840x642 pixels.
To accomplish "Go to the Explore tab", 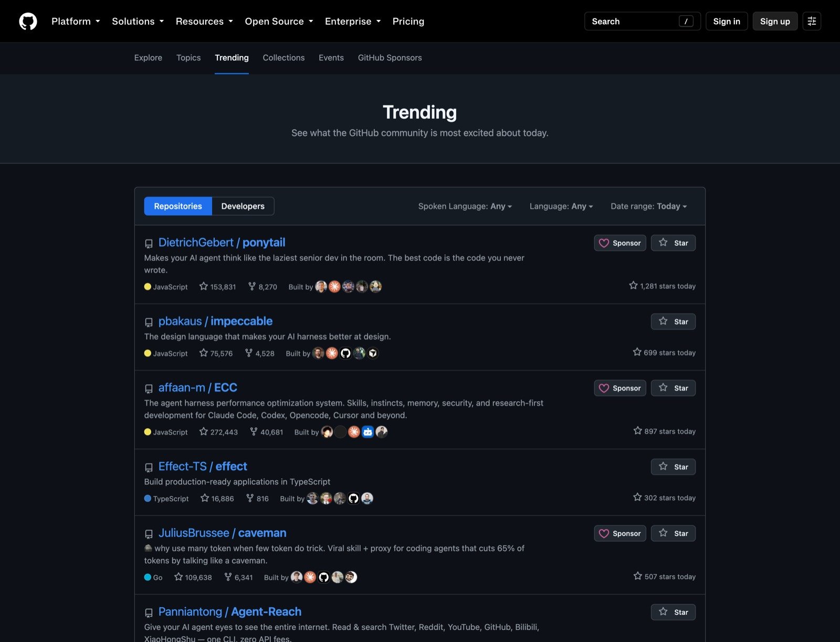I will point(148,58).
